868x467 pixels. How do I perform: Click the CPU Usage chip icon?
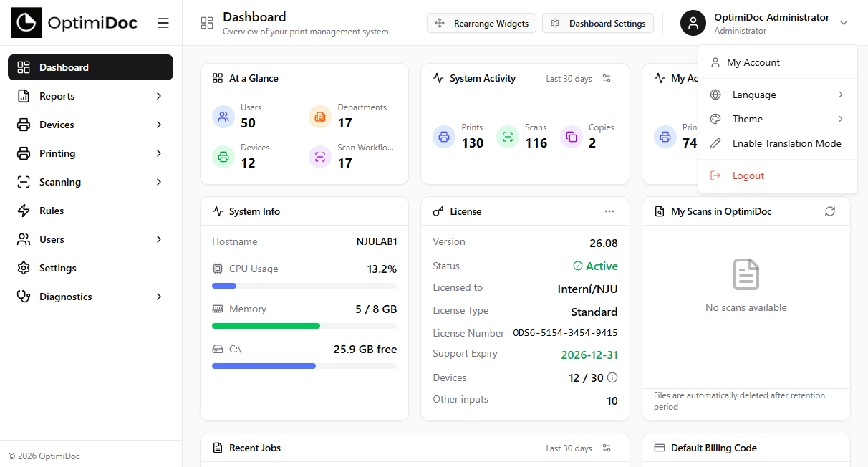tap(218, 269)
